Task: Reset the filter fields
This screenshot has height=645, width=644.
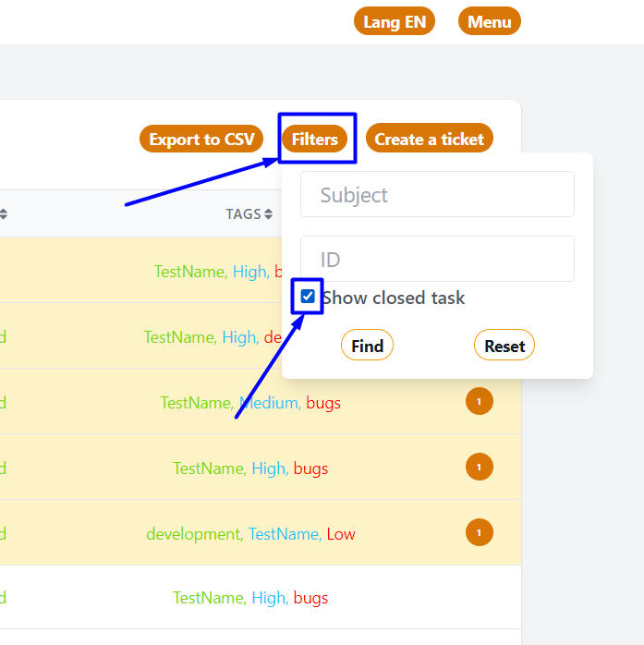Action: point(504,346)
